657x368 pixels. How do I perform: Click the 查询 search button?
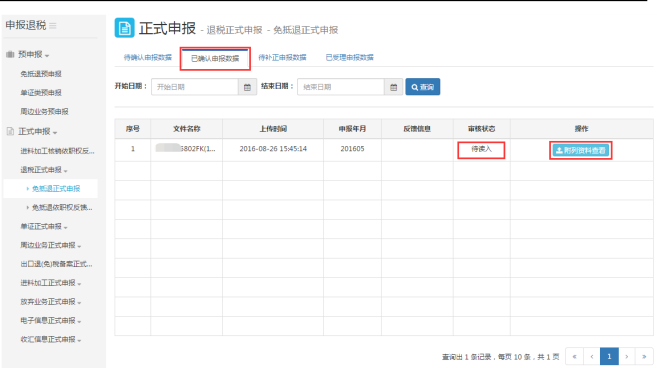pos(422,87)
